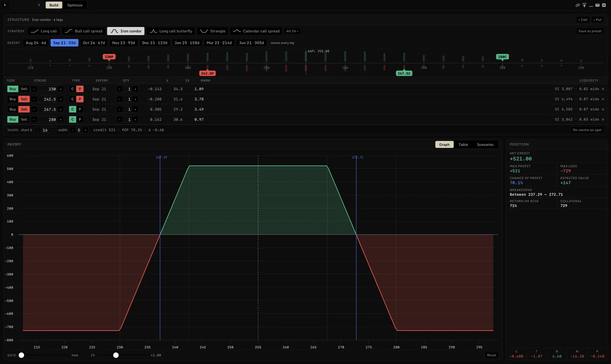This screenshot has height=364, width=611.
Task: Decrease quantity on the 242.5 leg
Action: pos(120,99)
